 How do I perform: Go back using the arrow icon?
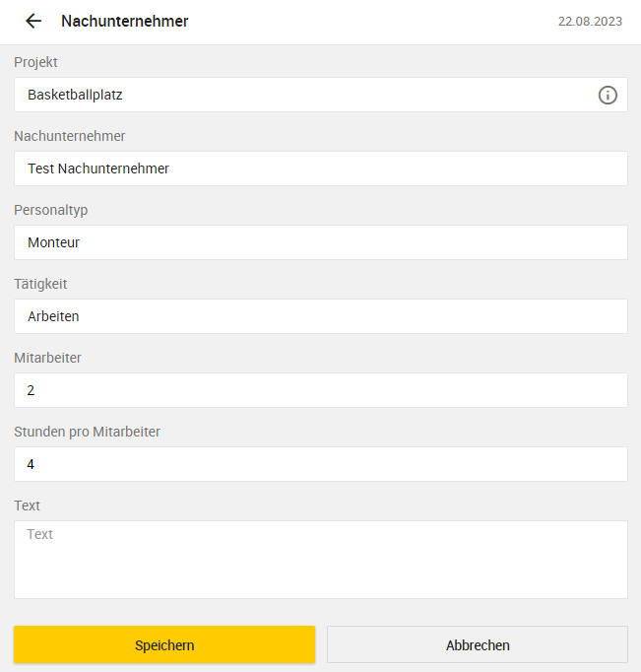pyautogui.click(x=33, y=21)
